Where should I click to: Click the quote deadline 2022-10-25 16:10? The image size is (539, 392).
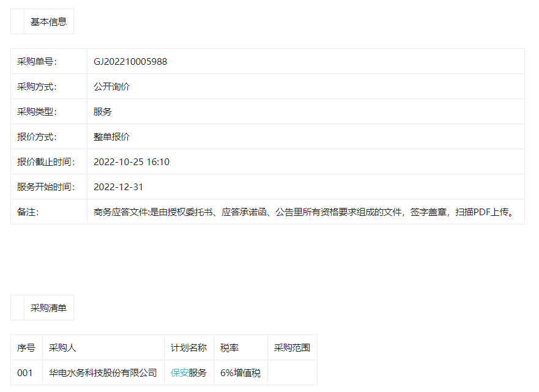click(132, 161)
